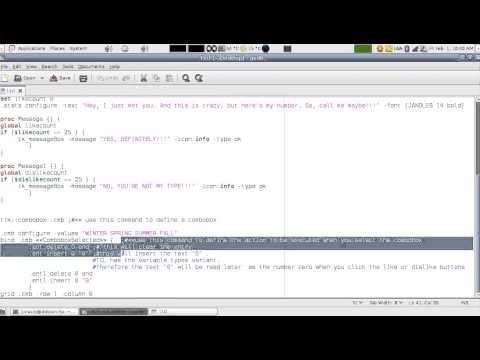Click the show desktop button in the bottom panel
480x360 pixels.
pos(3,311)
